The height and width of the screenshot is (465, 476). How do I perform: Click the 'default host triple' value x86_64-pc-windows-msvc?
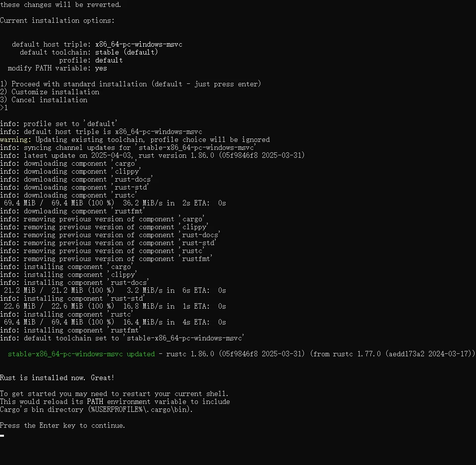click(x=139, y=44)
